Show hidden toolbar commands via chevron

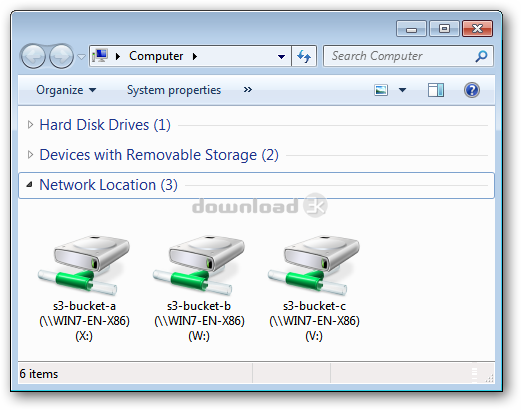click(x=248, y=90)
